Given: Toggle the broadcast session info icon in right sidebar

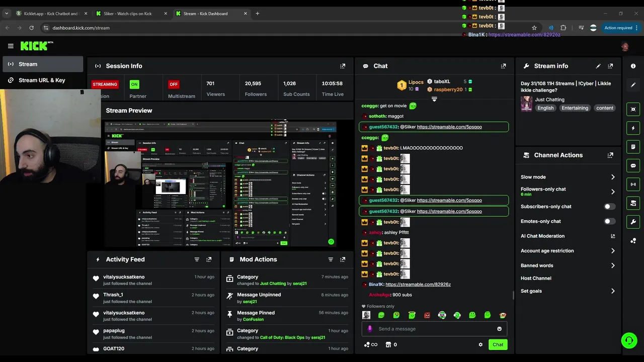Looking at the screenshot, I should [x=633, y=185].
